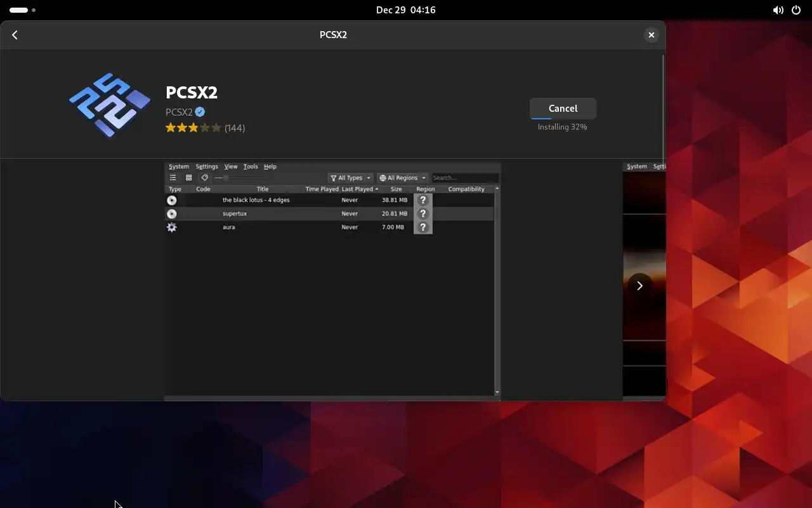Click the Search field in screenshot
This screenshot has height=508, width=812.
(x=465, y=178)
